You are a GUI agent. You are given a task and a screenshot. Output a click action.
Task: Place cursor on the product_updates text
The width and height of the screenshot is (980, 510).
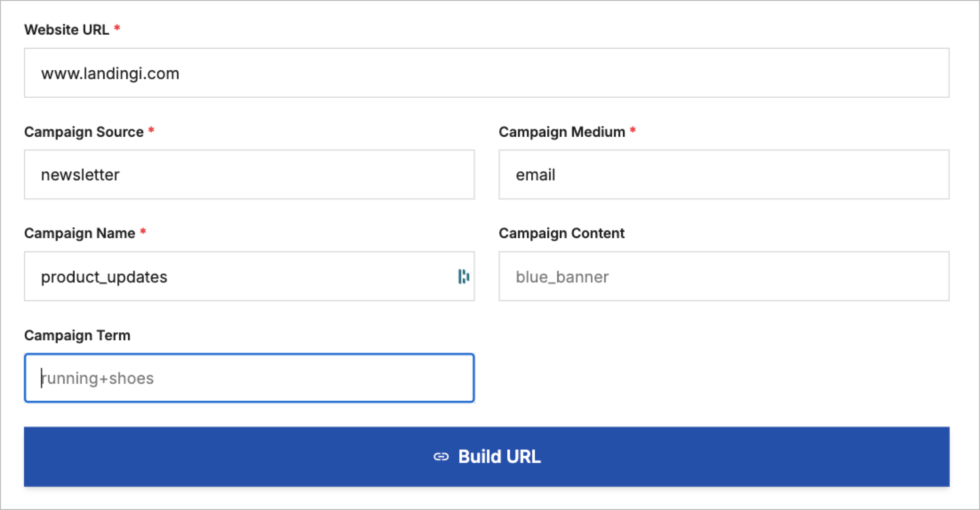pyautogui.click(x=104, y=277)
